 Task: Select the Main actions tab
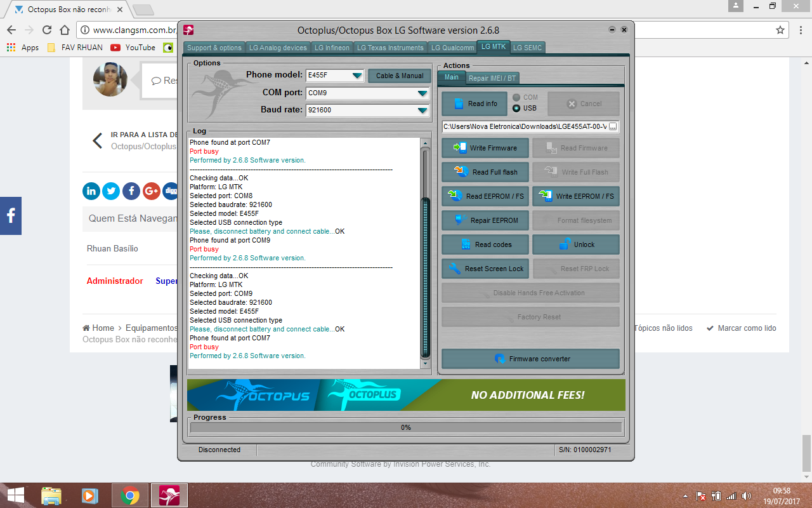click(452, 77)
